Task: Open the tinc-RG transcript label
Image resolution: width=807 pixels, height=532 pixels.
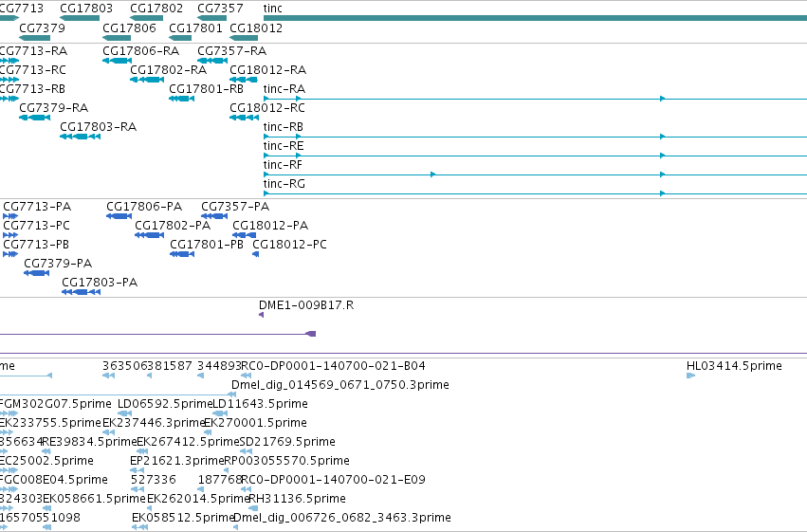Action: pos(284,184)
